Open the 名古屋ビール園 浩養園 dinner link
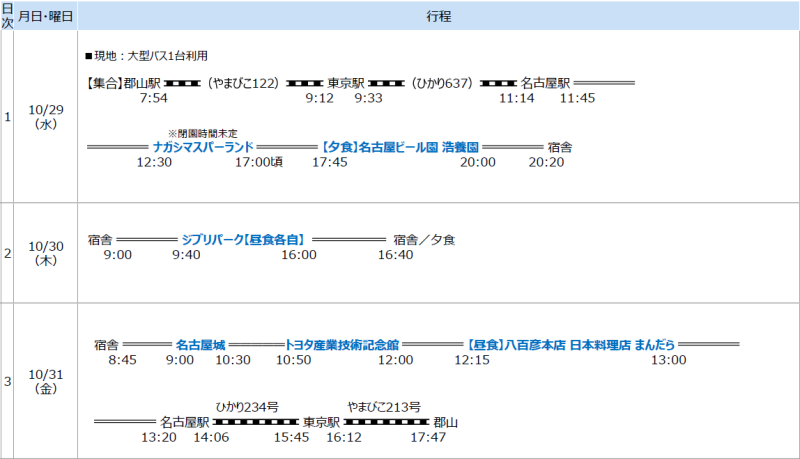 393,146
